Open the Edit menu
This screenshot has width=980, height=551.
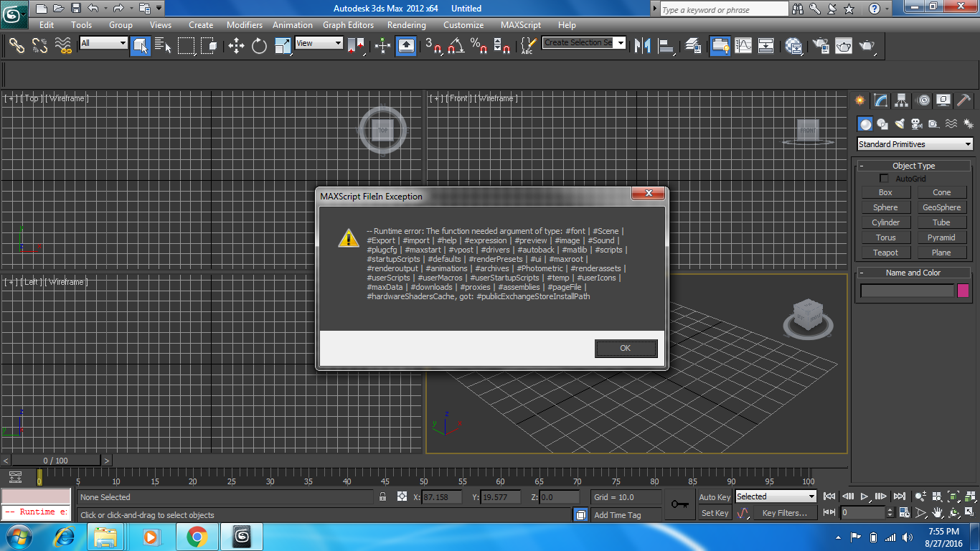coord(47,24)
